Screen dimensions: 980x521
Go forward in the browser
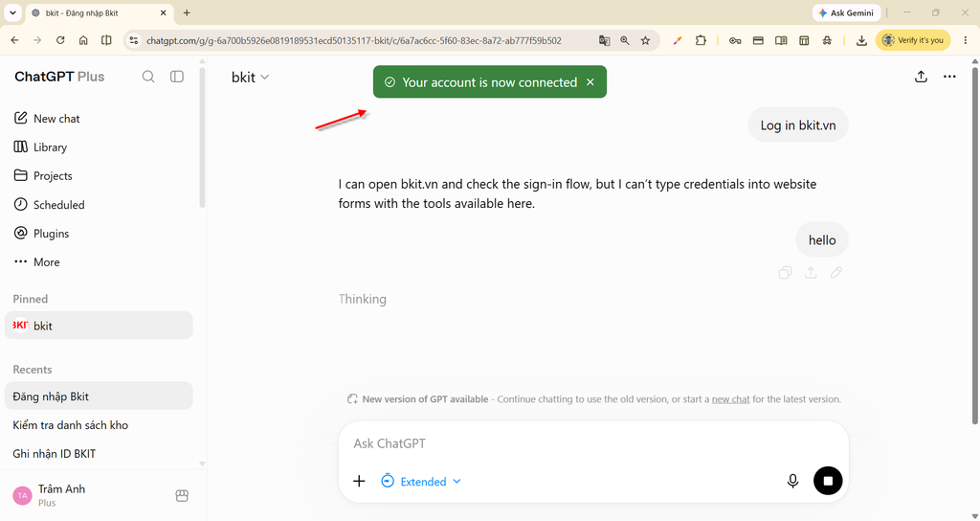coord(37,40)
